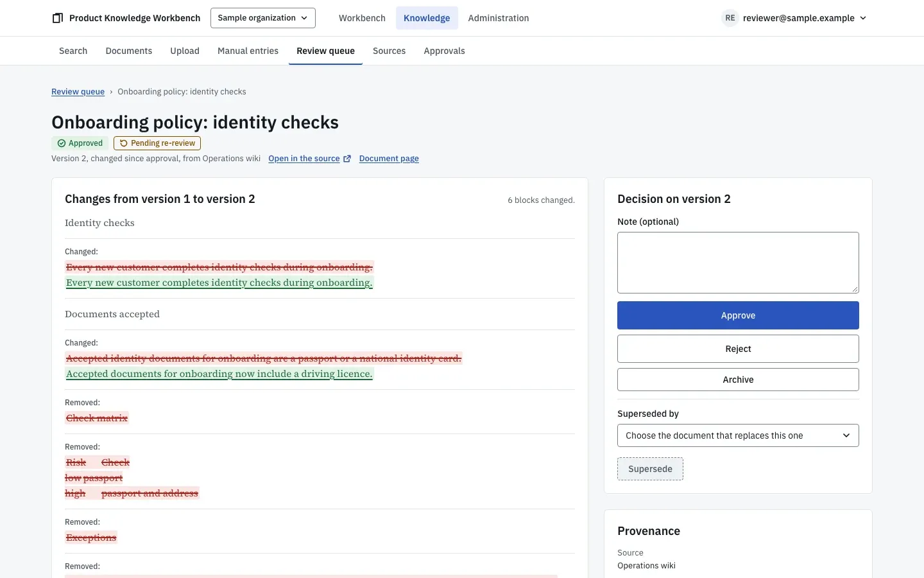Approve version 2 of the document
924x578 pixels.
pos(738,315)
